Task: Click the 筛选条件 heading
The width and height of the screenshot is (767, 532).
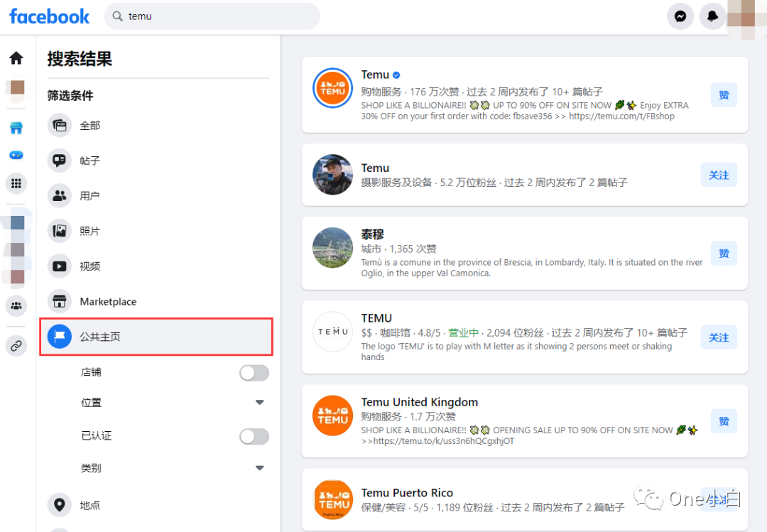Action: coord(70,95)
